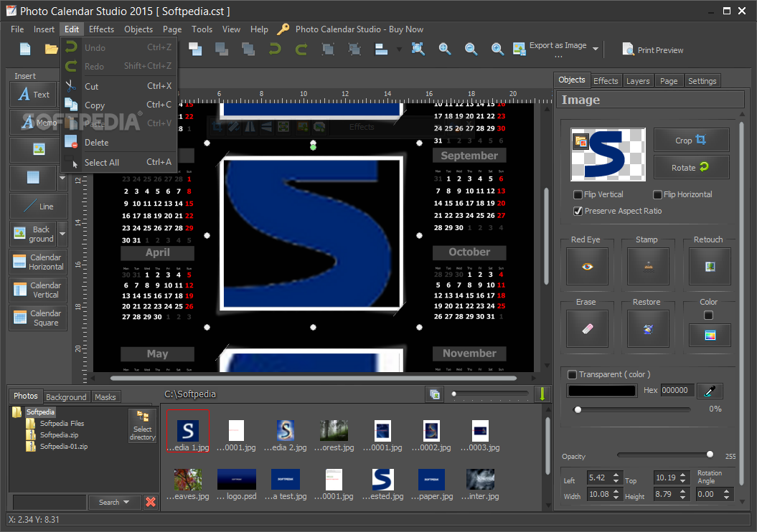
Task: Click the green Undo arrow in the toolbar
Action: pyautogui.click(x=276, y=49)
